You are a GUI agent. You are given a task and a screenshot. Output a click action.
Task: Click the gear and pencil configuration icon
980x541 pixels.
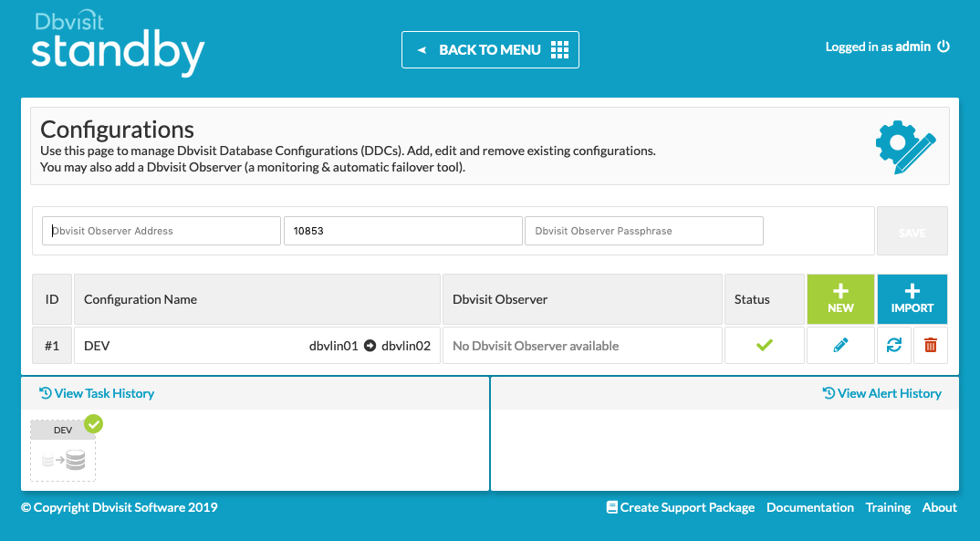click(904, 146)
